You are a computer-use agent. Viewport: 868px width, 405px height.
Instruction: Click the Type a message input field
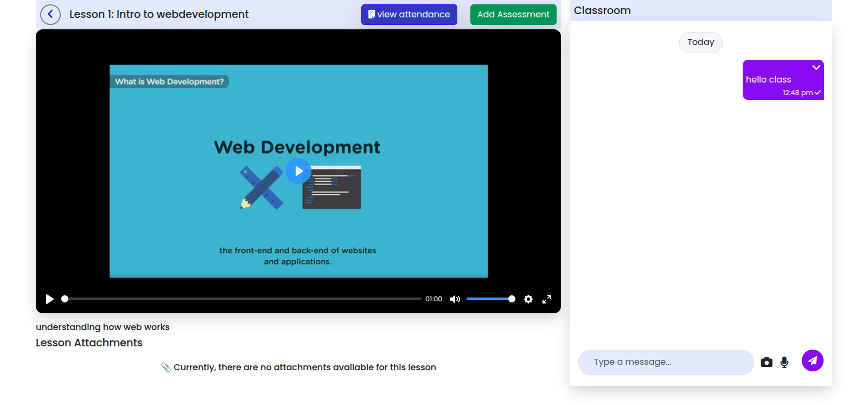click(x=666, y=362)
